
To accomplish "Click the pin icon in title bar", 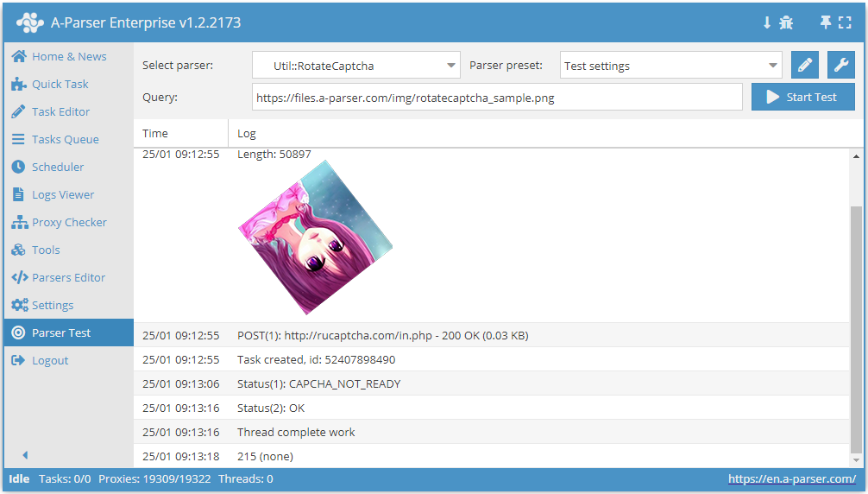I will (x=825, y=22).
